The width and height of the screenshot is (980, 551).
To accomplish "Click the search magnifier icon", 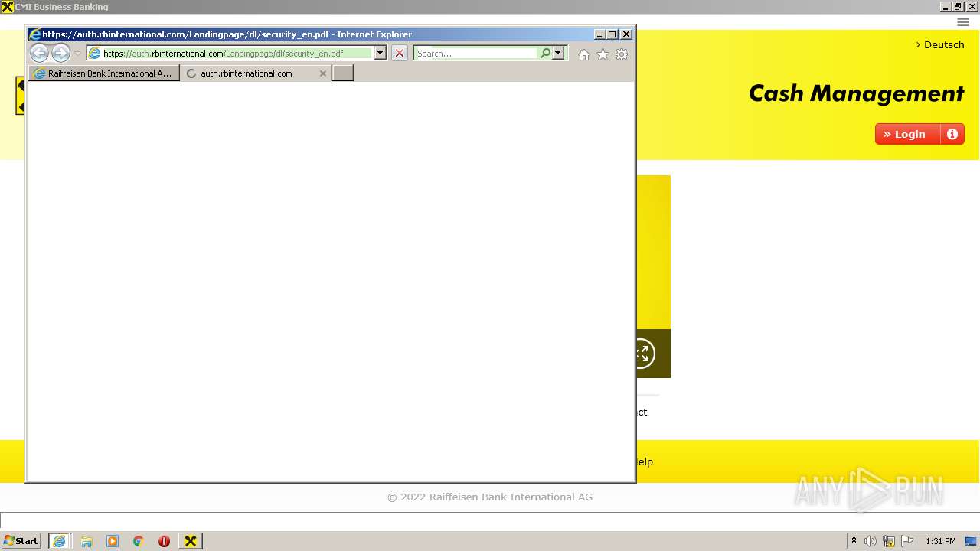I will pyautogui.click(x=545, y=54).
